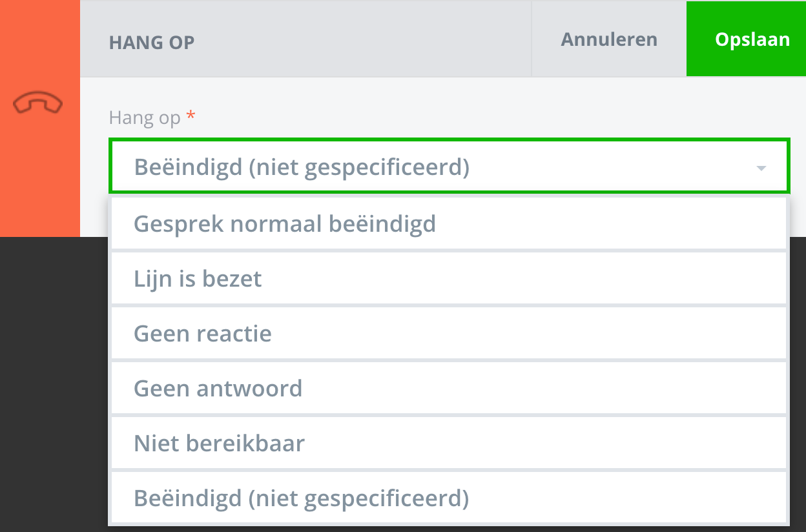Click the red hang-up phone icon
Image resolution: width=806 pixels, height=532 pixels.
38,103
